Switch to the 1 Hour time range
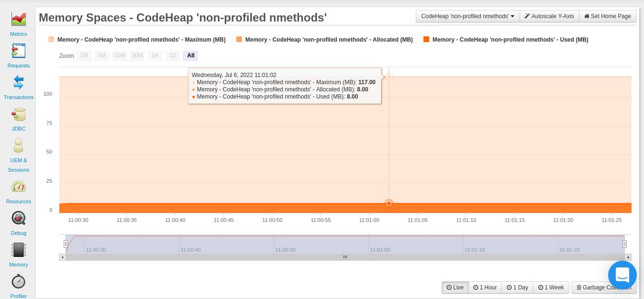Viewport: 644px width, 299px height. click(x=485, y=288)
